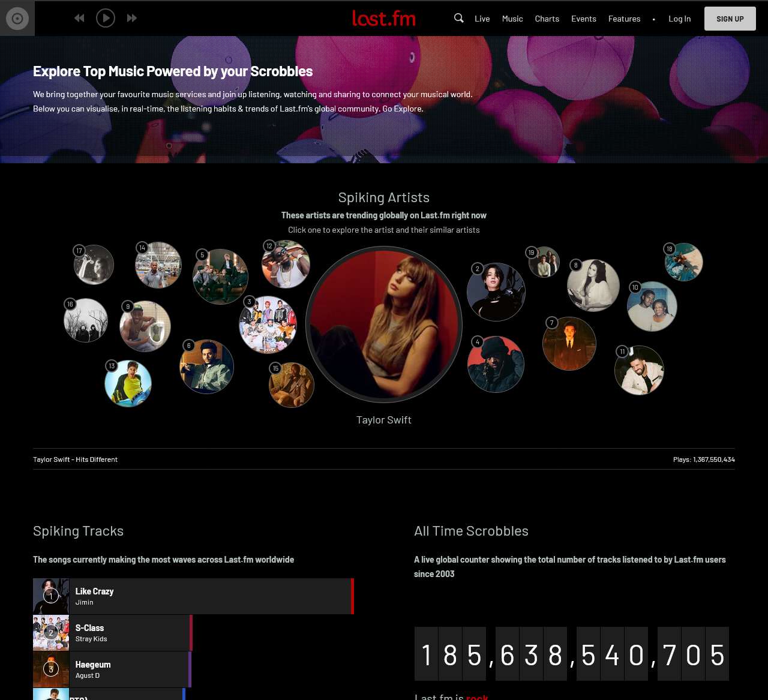
Task: Select spiking artist bubble number 3
Action: coord(268,325)
